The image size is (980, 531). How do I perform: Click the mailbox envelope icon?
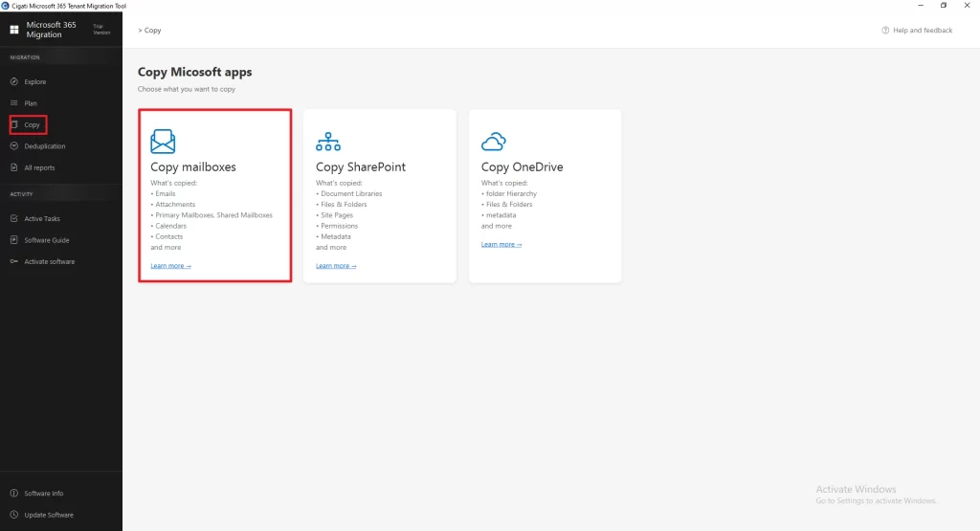tap(163, 142)
